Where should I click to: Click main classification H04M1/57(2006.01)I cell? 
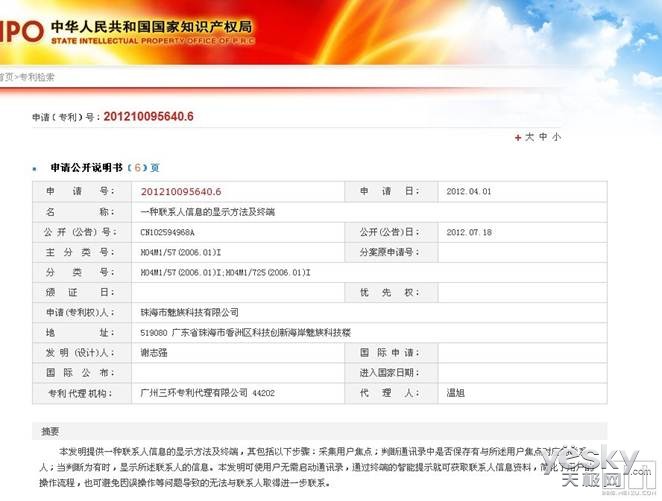(238, 252)
